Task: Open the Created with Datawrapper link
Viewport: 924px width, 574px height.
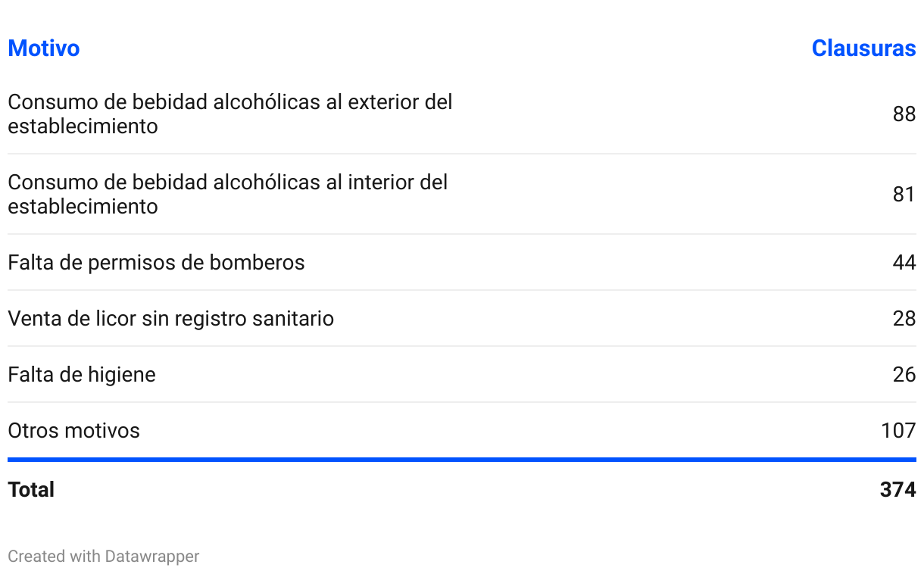Action: tap(104, 557)
